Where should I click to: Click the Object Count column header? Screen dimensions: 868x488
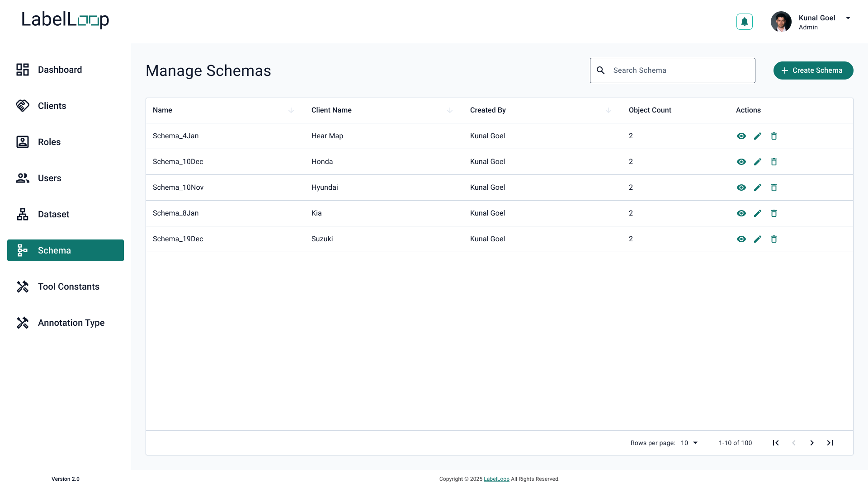click(650, 110)
